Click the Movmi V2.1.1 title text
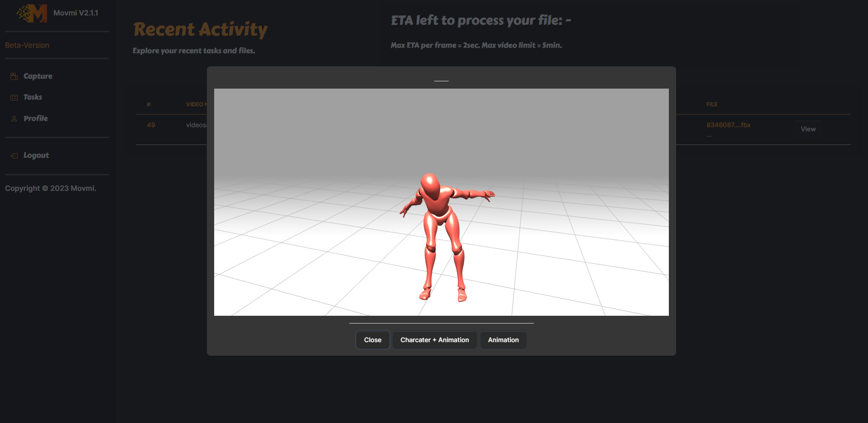The image size is (868, 423). (x=75, y=13)
